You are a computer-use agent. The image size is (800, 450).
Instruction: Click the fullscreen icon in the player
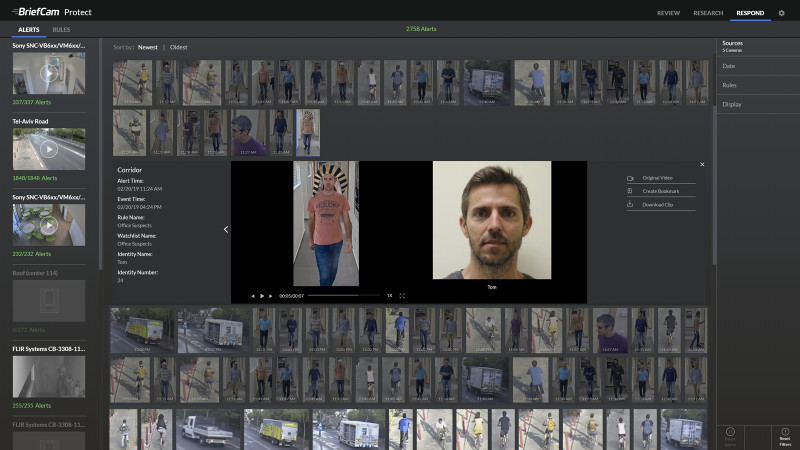[402, 296]
